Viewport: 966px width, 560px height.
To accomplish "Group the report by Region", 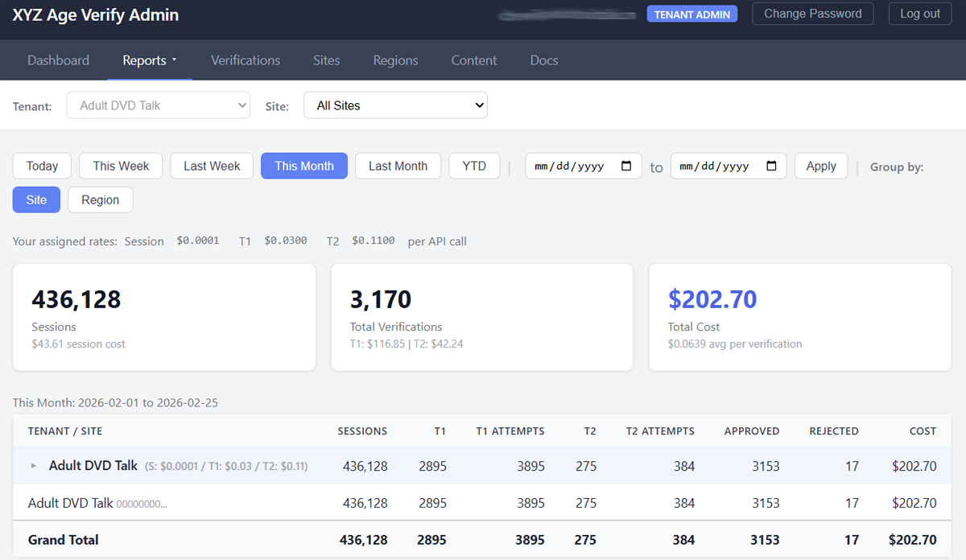I will 101,200.
